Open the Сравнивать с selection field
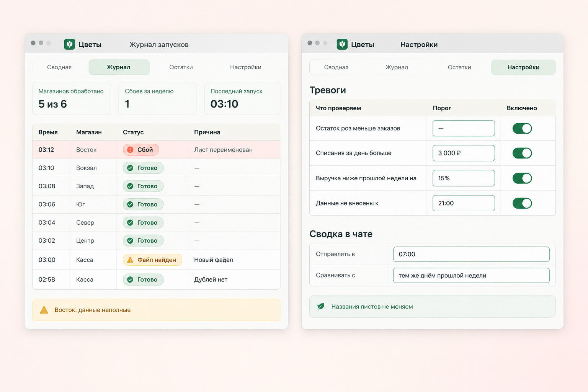 pos(471,275)
